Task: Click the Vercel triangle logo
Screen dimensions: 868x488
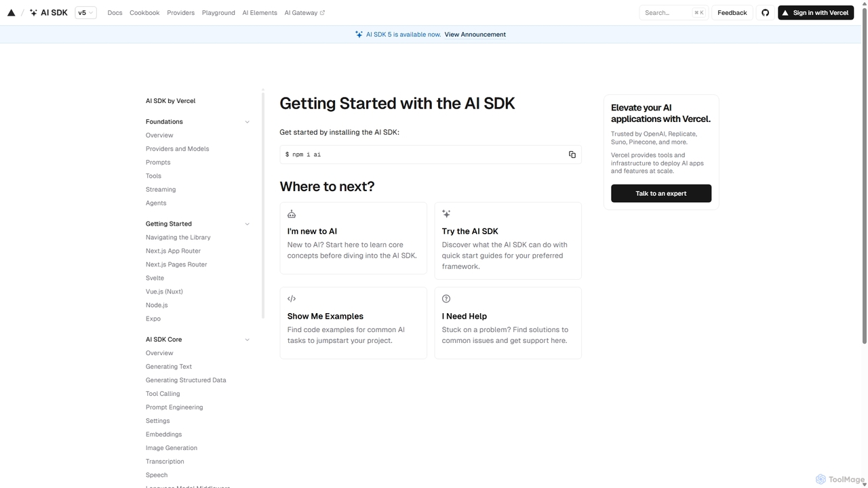Action: 11,13
